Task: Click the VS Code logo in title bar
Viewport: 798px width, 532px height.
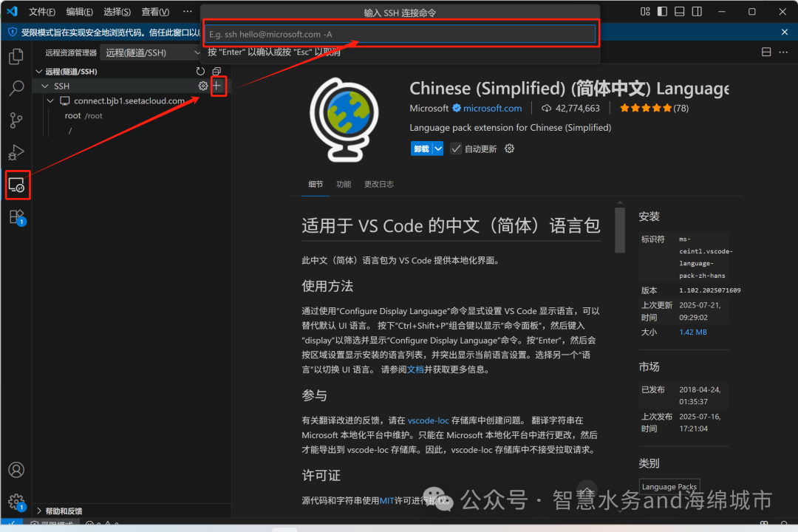Action: (x=13, y=11)
